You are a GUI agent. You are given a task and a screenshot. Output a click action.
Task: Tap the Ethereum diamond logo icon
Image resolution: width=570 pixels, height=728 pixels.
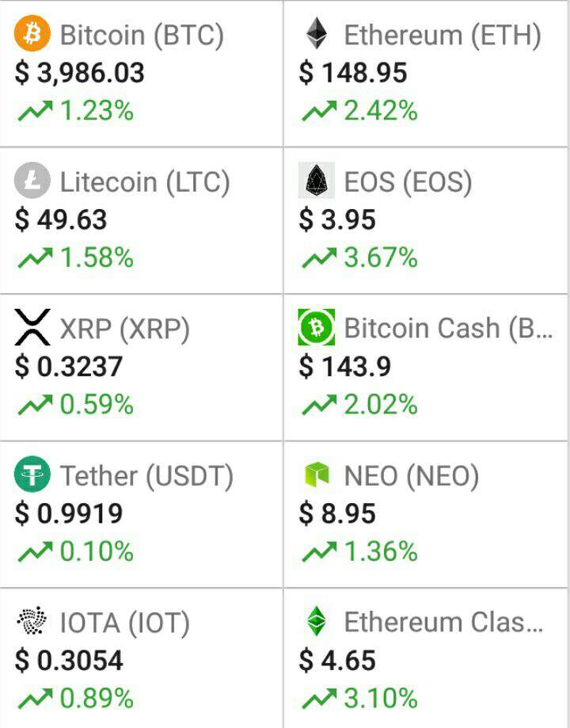pos(317,34)
